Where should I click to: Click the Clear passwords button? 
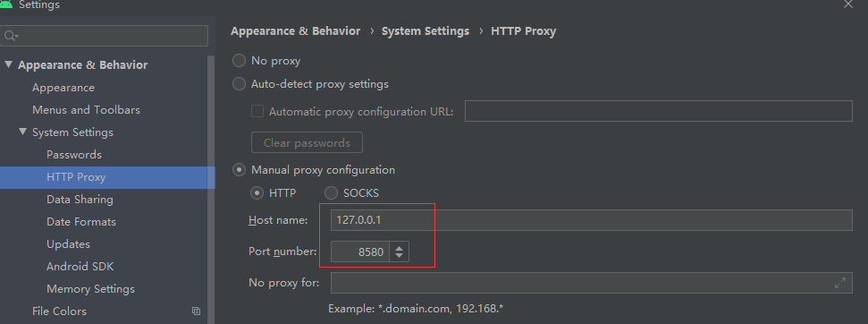[x=307, y=142]
